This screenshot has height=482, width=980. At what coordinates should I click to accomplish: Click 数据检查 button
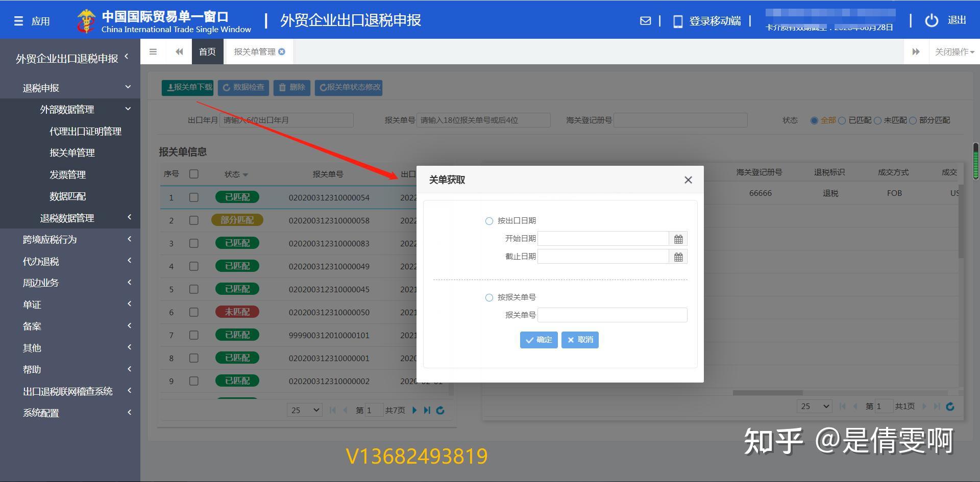[243, 87]
